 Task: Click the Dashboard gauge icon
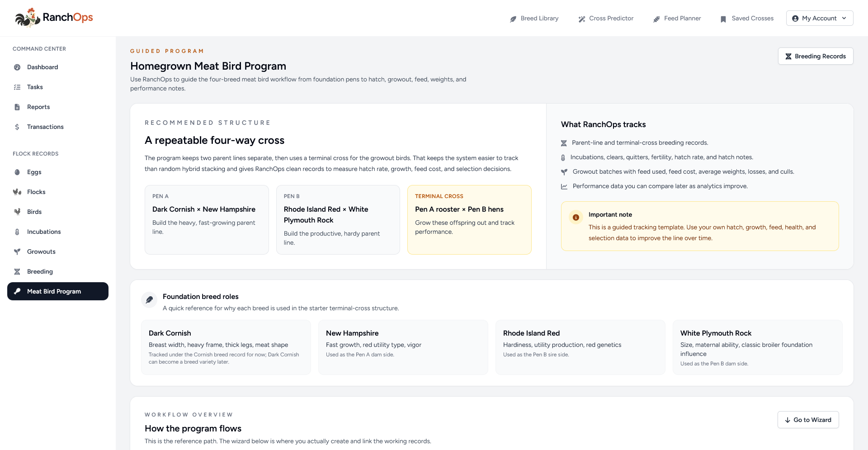17,67
